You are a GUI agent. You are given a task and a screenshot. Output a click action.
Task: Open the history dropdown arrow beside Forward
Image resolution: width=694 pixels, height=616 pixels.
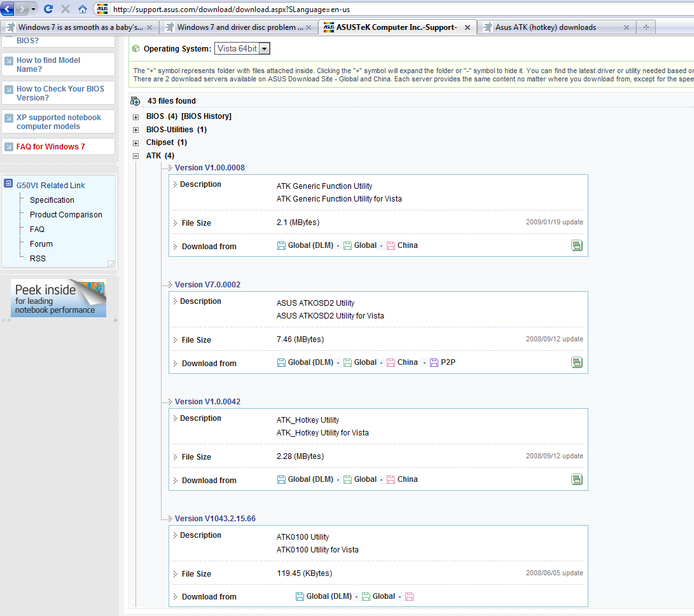coord(33,9)
